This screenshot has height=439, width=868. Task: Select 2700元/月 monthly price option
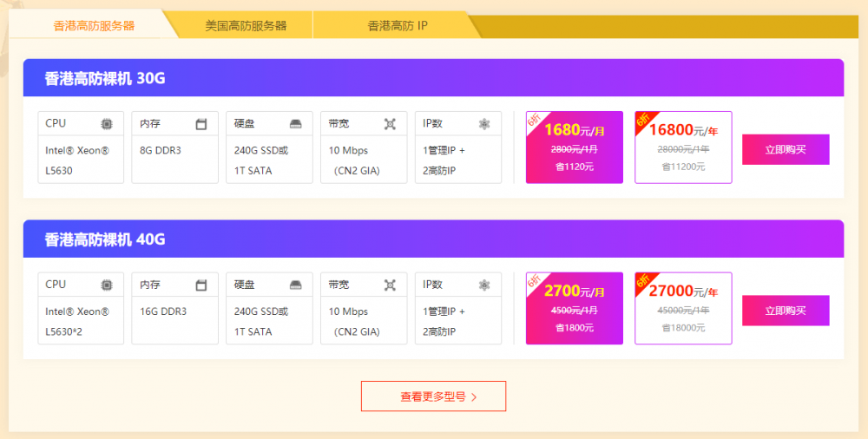pyautogui.click(x=574, y=308)
